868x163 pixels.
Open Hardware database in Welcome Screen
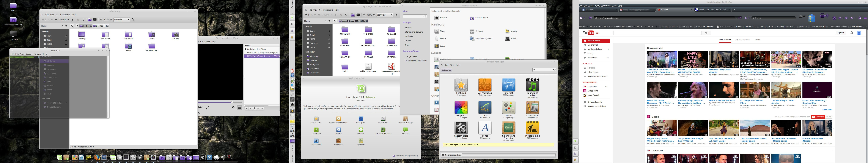click(383, 131)
